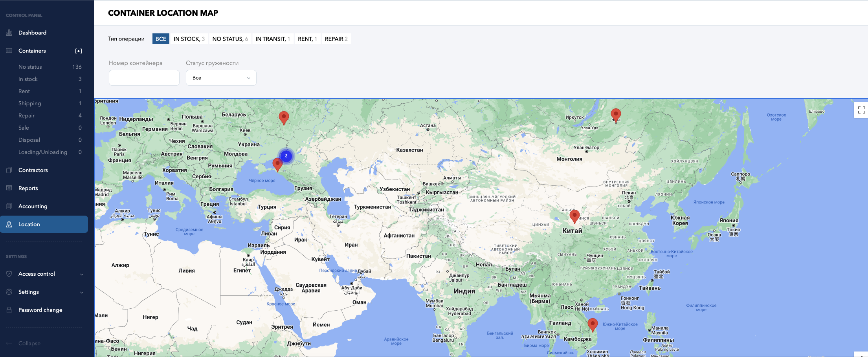Expand the Access control section
Image resolution: width=868 pixels, height=357 pixels.
tap(44, 274)
